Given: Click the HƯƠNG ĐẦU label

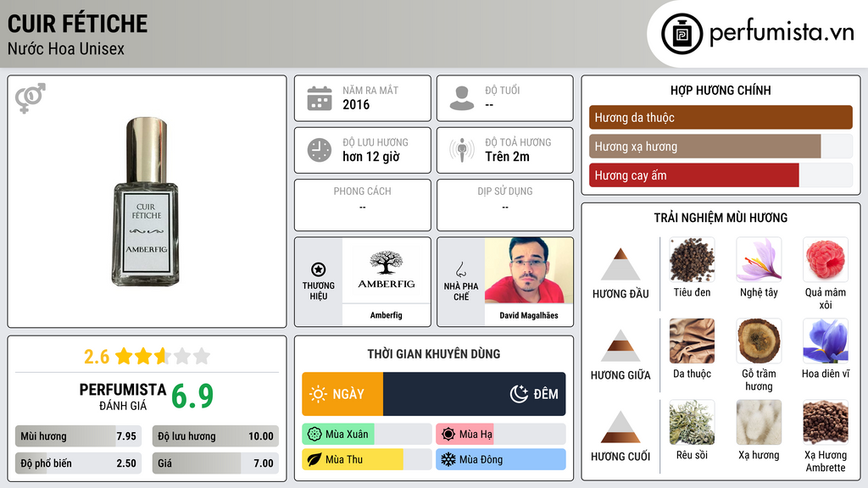Looking at the screenshot, I should coord(620,294).
